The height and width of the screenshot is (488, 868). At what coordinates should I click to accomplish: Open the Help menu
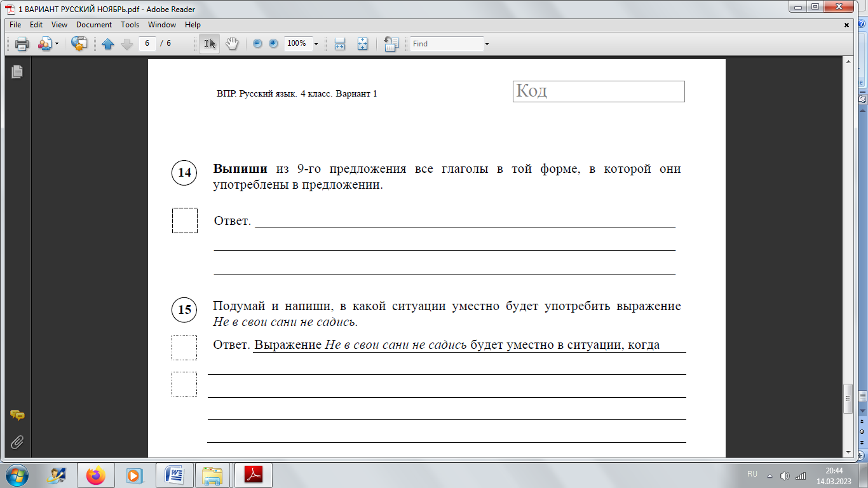(193, 25)
